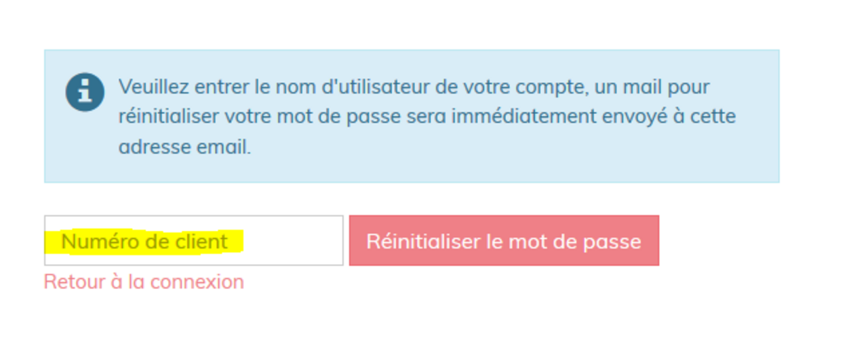Click the "Retour à la connexion" link

click(144, 282)
